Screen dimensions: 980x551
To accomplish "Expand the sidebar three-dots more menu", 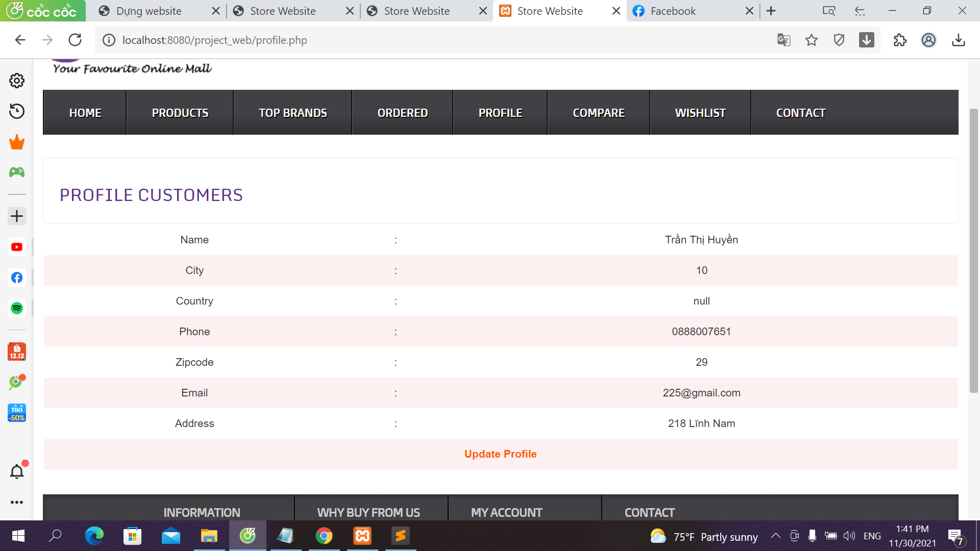I will (17, 502).
